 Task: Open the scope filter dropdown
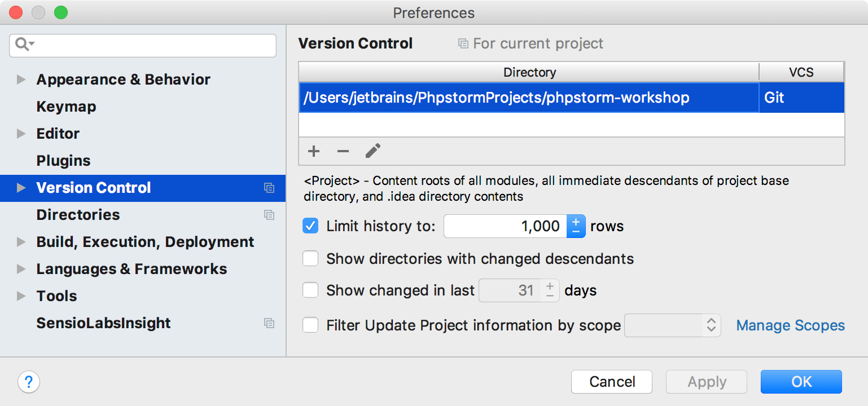(673, 325)
